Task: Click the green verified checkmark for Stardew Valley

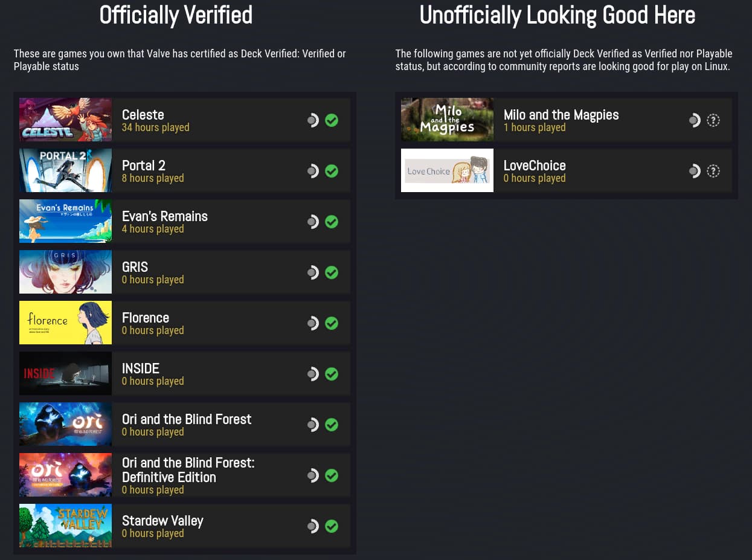Action: click(332, 526)
